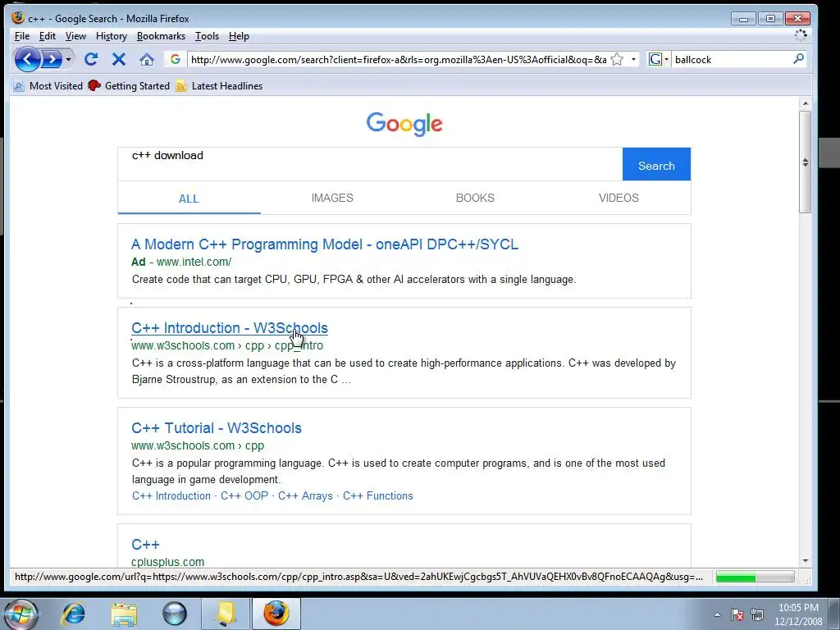
Task: Open the yellow sticky note taskbar item
Action: point(225,614)
